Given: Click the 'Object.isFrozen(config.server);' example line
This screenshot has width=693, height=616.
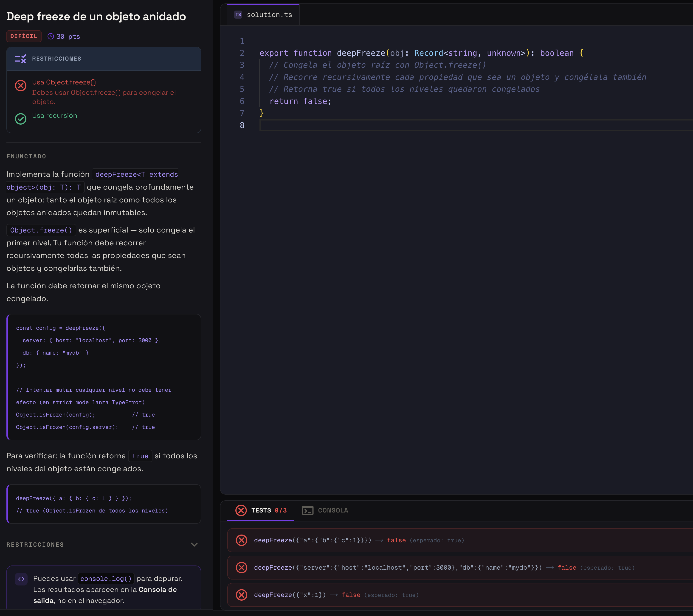Looking at the screenshot, I should click(x=67, y=427).
